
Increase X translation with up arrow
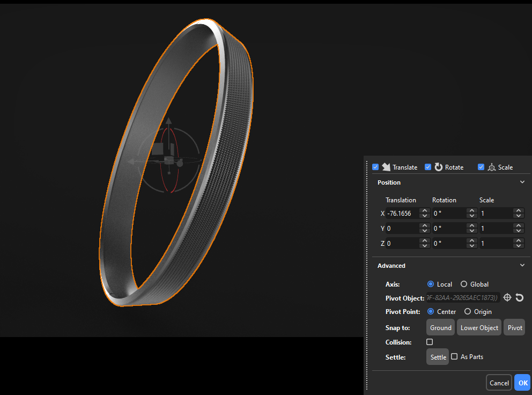coord(425,210)
